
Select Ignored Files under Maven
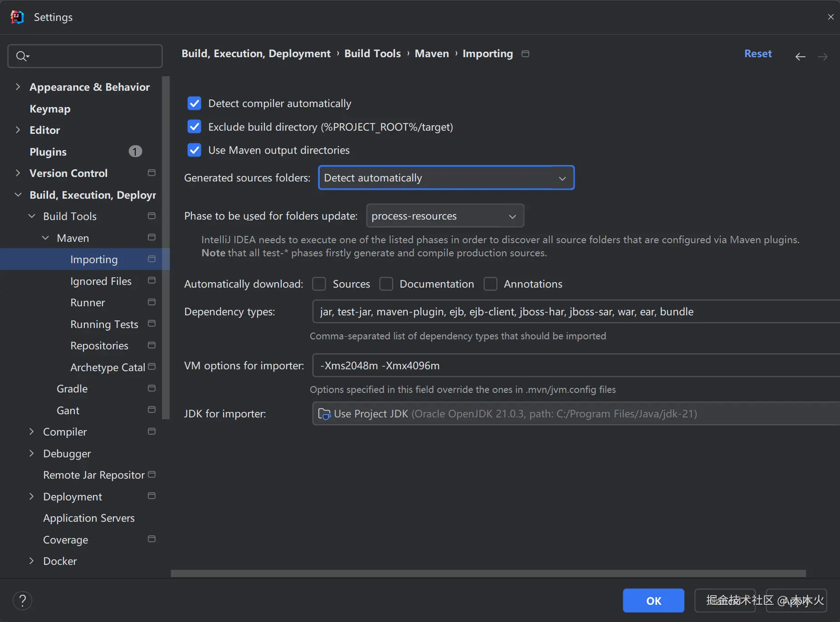(101, 281)
